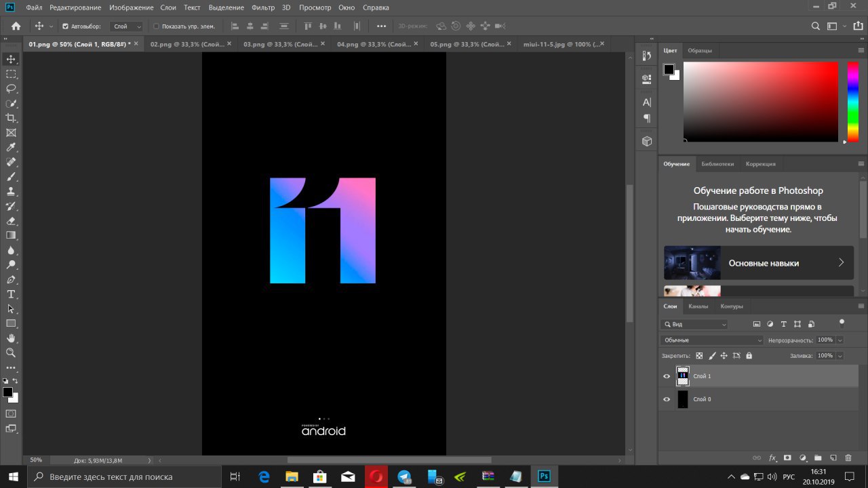The image size is (868, 488).
Task: Toggle lock image pixels brush icon
Action: point(711,355)
